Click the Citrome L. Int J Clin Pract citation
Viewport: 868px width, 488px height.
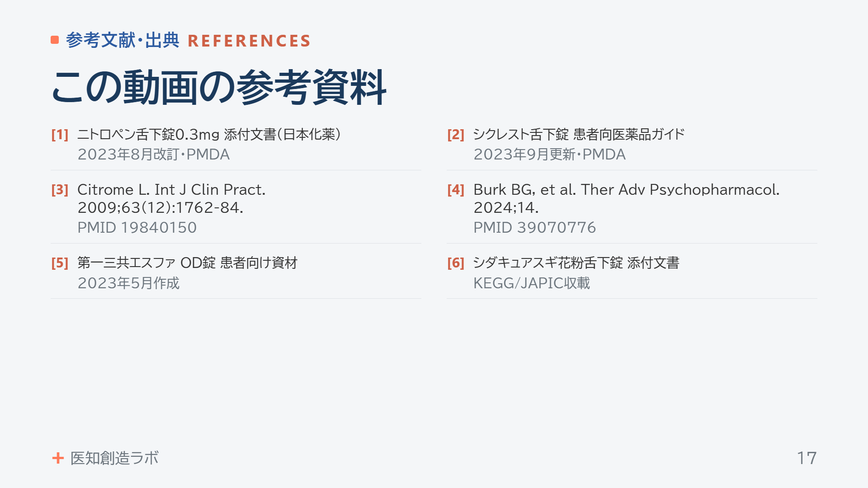[172, 199]
